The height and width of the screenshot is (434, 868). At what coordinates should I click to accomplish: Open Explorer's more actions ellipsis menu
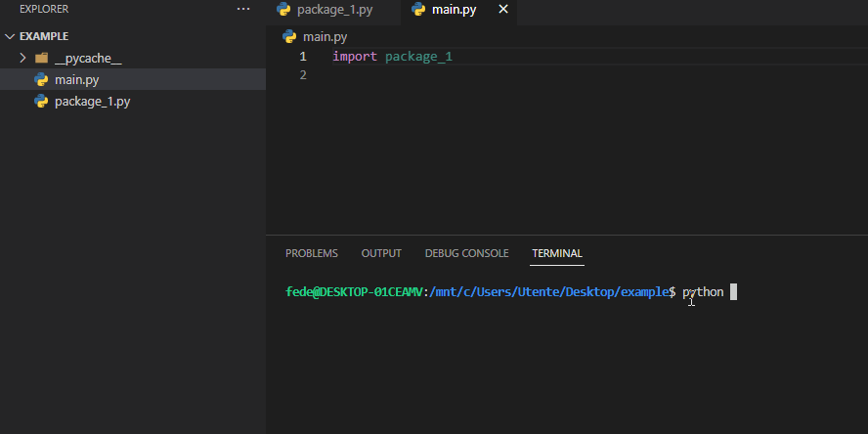[x=243, y=10]
